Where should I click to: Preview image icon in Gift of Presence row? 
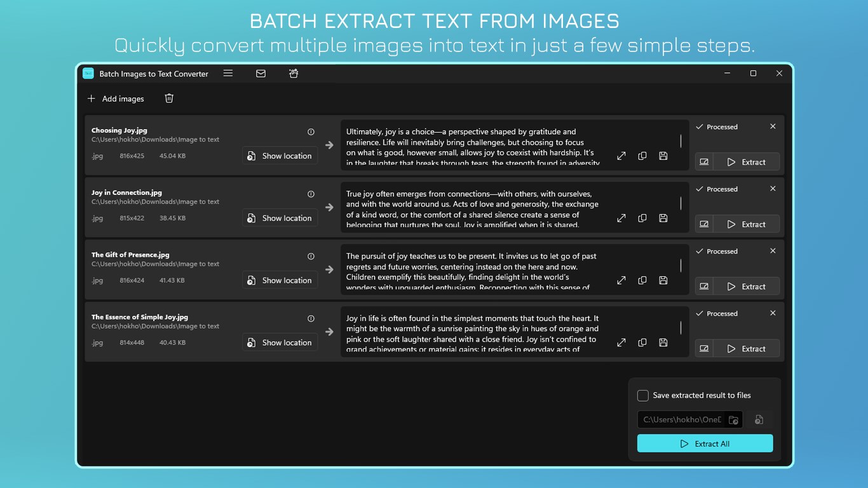[x=704, y=287]
